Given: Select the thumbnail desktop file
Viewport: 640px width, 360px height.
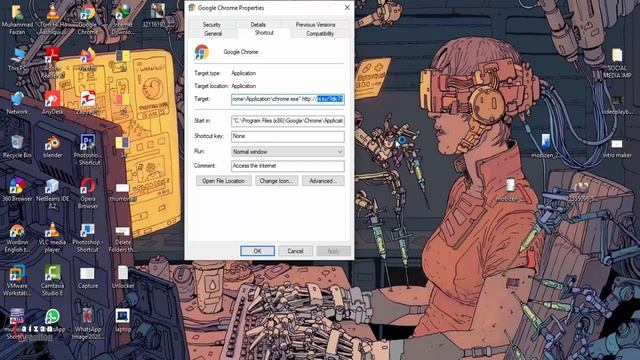Looking at the screenshot, I should [122, 192].
